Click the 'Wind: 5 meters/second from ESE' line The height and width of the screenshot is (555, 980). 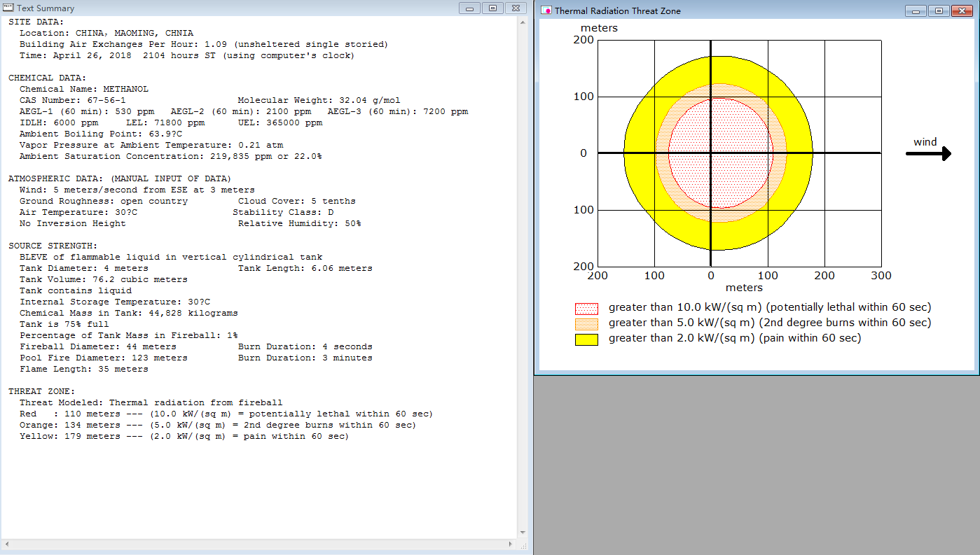pyautogui.click(x=137, y=190)
